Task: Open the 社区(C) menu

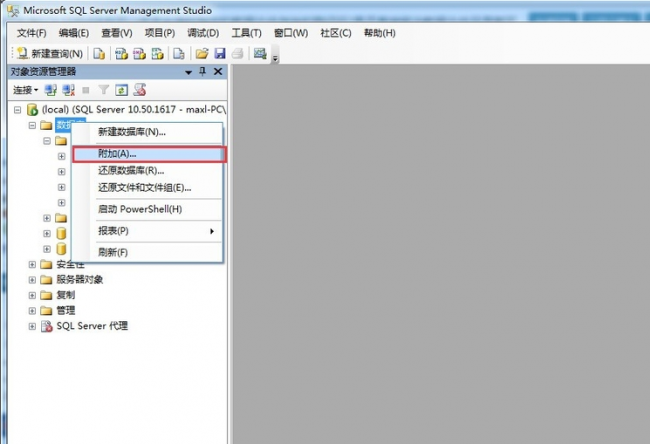Action: 336,33
